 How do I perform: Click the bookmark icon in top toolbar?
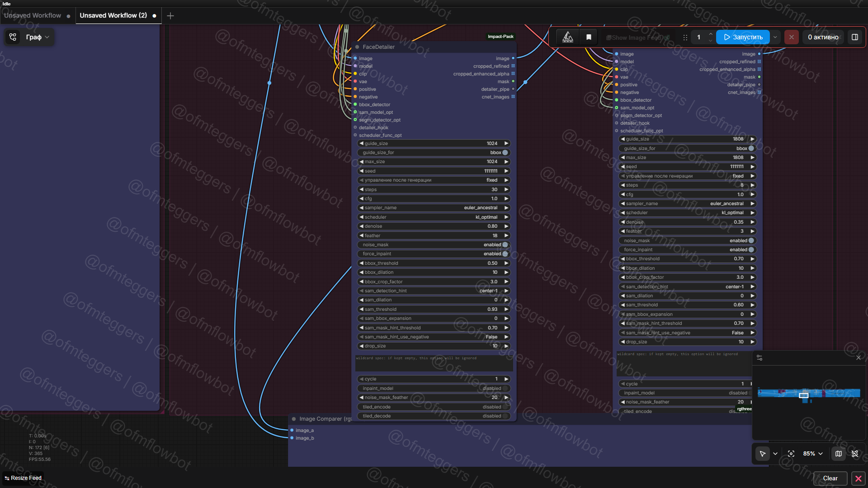[x=589, y=37]
